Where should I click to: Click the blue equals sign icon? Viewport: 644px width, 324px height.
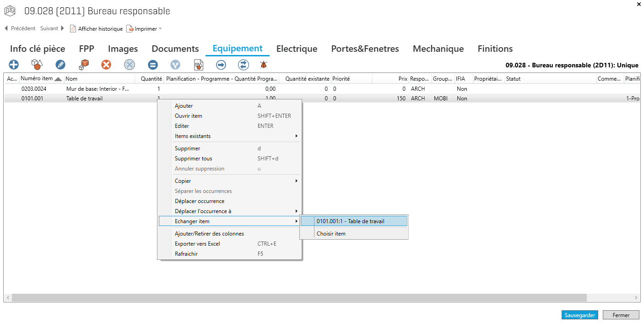[153, 65]
